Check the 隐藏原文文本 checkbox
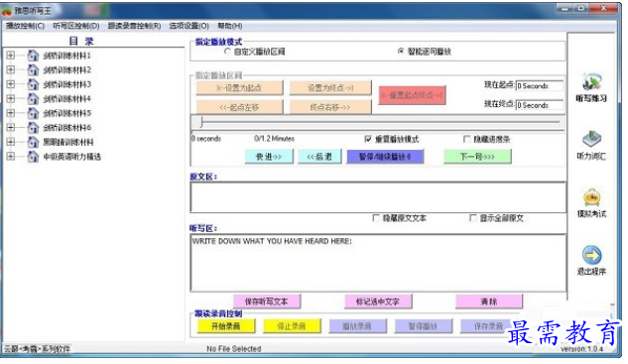This screenshot has width=628, height=364. (376, 218)
